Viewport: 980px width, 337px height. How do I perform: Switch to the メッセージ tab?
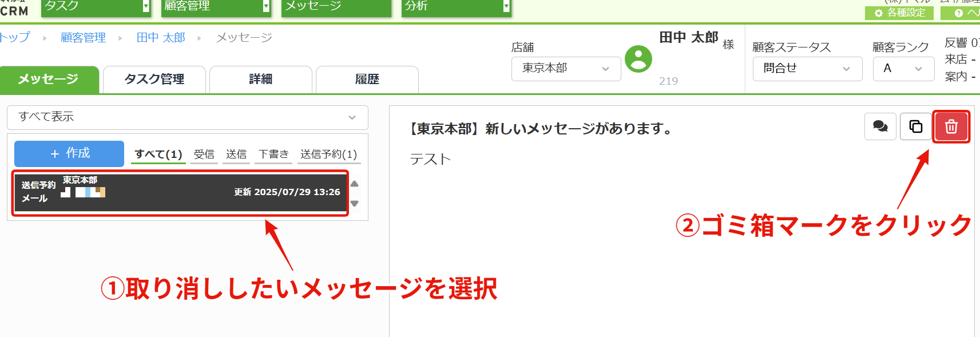[49, 80]
